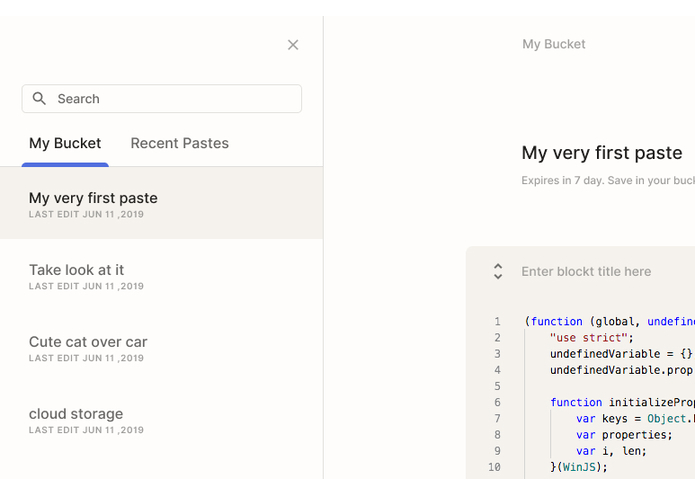Viewport: 695px width, 494px height.
Task: Click the "My very first paste" heading title
Action: (601, 153)
